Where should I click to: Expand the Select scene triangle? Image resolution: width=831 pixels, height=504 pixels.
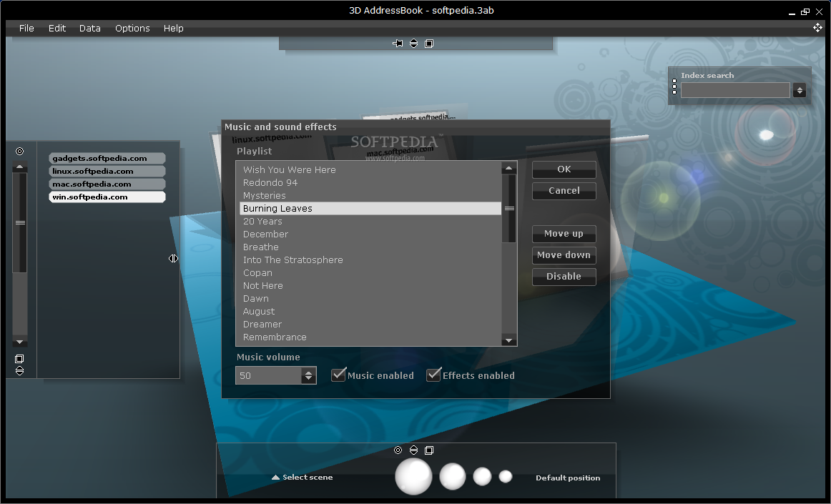(275, 477)
